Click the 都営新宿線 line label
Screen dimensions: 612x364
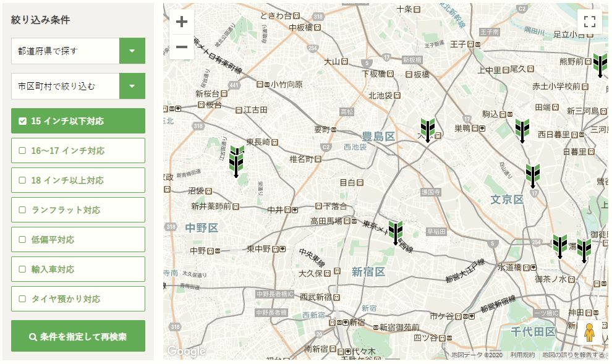tap(498, 304)
